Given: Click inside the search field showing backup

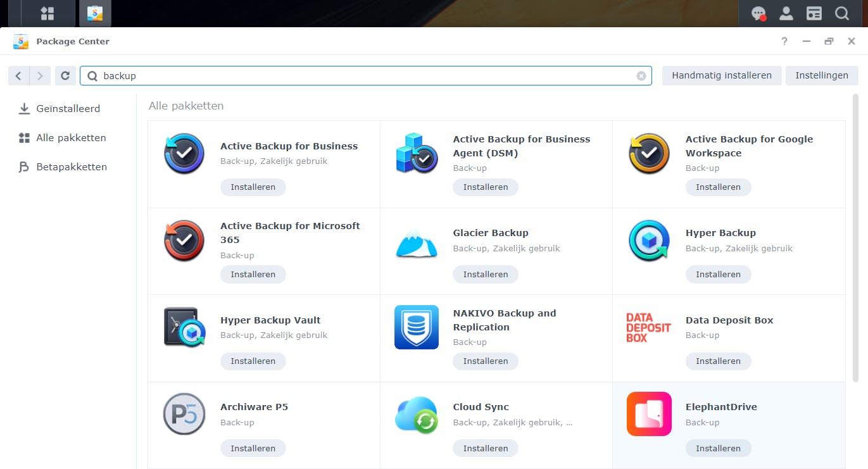Looking at the screenshot, I should [x=253, y=75].
